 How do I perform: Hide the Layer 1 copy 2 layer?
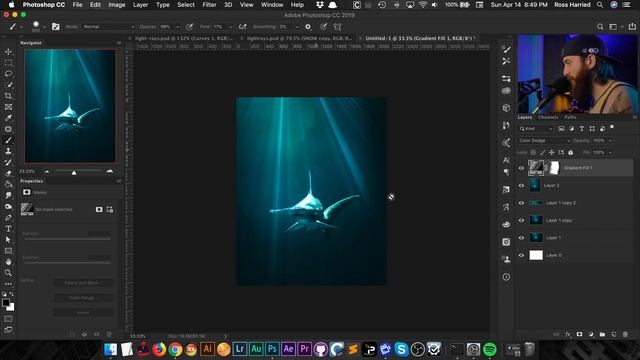[x=521, y=203]
